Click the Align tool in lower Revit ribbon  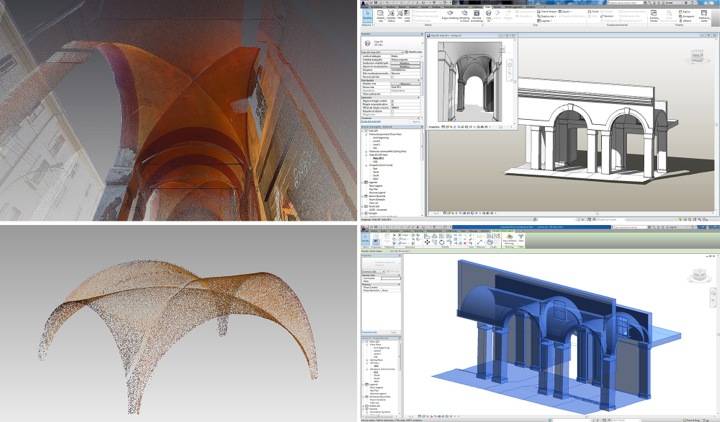pos(426,236)
